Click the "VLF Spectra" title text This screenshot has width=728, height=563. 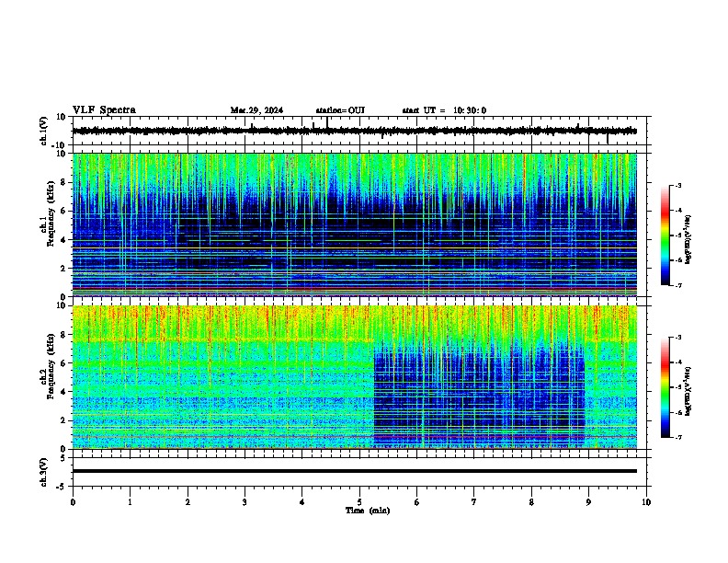click(x=104, y=110)
